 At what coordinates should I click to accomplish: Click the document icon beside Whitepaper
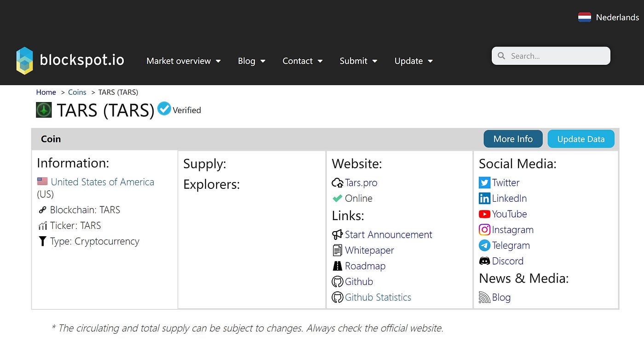coord(337,250)
